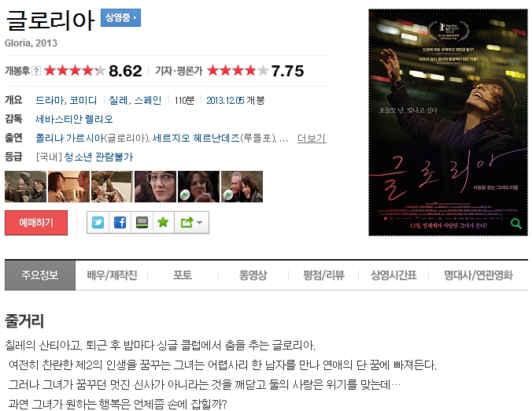
Task: Switch to the 배우/제작진 tab
Action: 112,275
